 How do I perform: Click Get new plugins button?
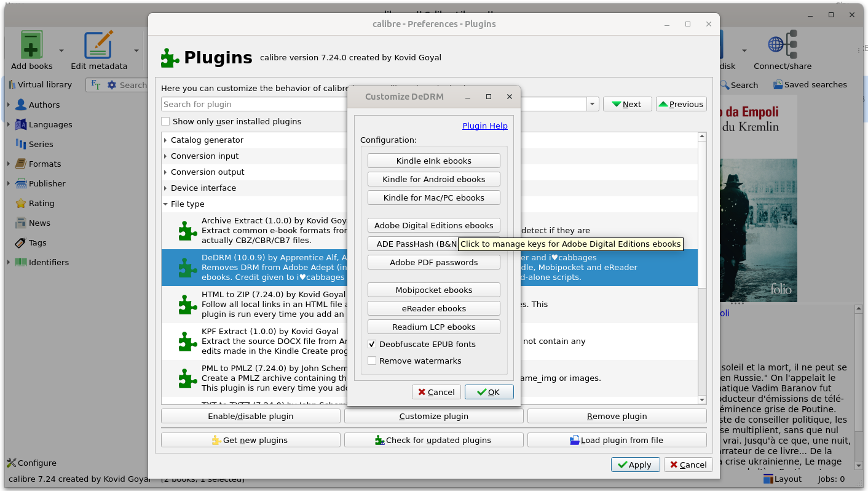click(251, 440)
